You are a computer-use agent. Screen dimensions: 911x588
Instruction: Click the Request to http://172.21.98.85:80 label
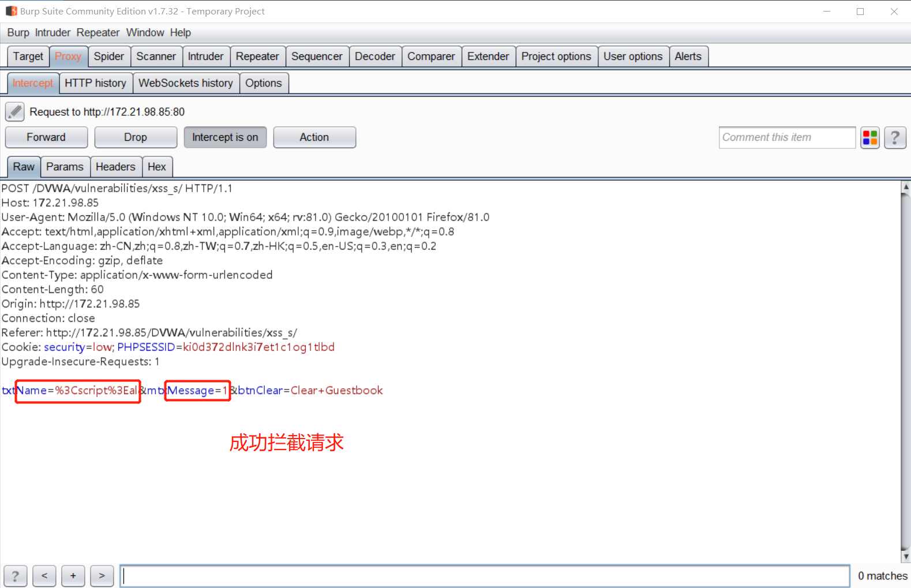pyautogui.click(x=107, y=112)
